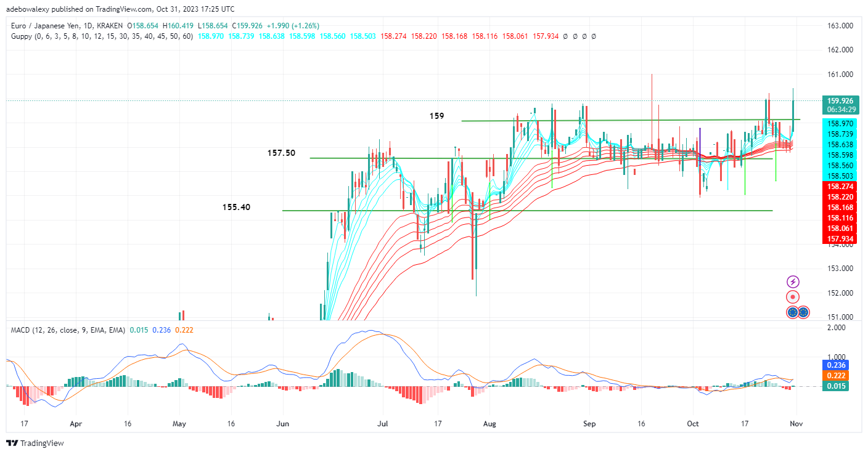Click the bar countdown timer 06:34:29
The height and width of the screenshot is (454, 868).
coord(840,110)
